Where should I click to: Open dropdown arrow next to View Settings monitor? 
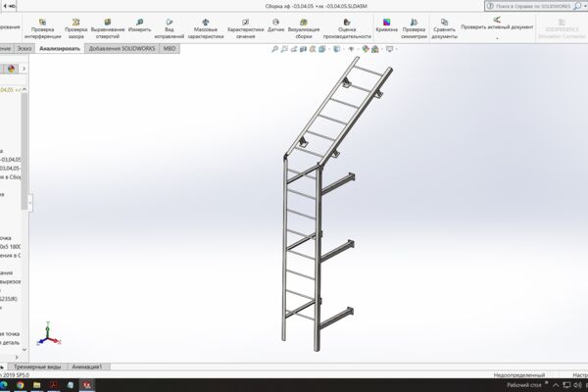tap(396, 49)
